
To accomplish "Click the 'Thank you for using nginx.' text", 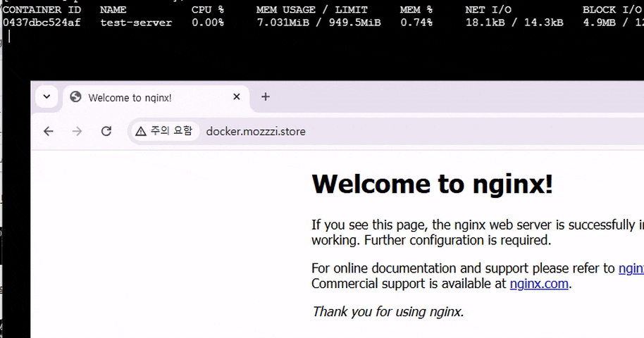I will pos(388,312).
